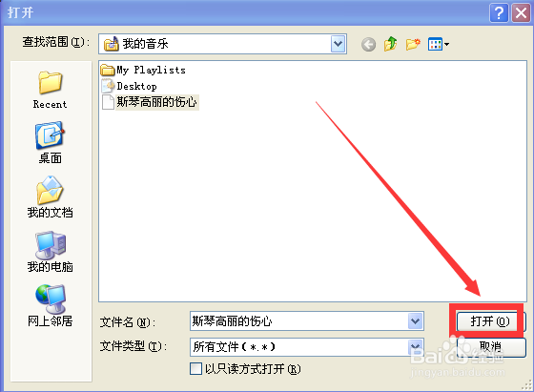Open the View menu icon

pos(439,44)
